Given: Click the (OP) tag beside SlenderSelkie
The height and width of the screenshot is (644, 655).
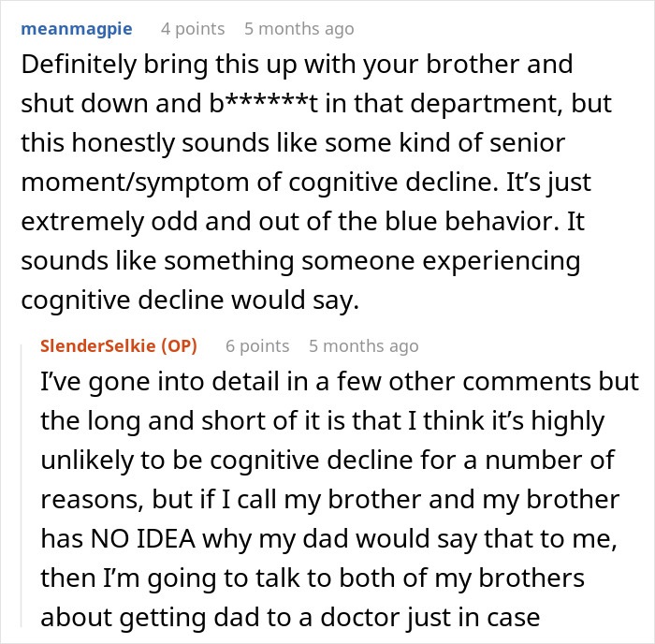Looking at the screenshot, I should click(x=180, y=346).
